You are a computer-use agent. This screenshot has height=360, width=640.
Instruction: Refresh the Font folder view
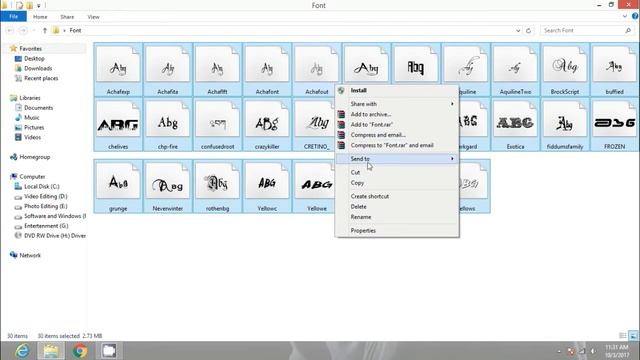tap(529, 31)
